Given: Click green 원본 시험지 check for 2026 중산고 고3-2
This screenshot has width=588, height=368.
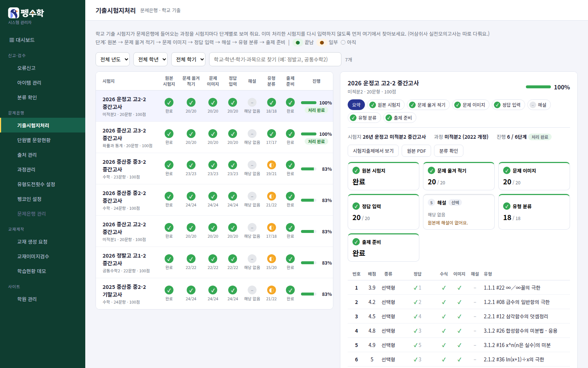Looking at the screenshot, I should 169,134.
